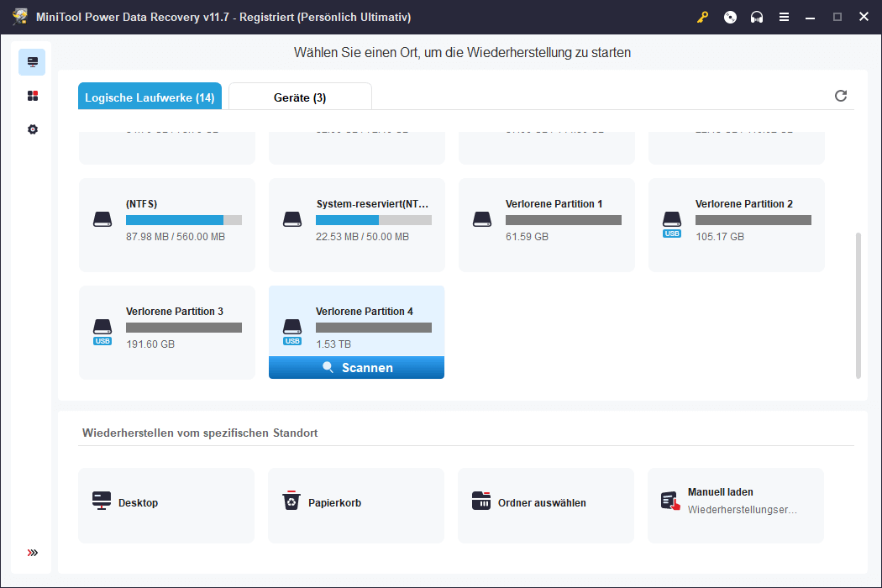Image resolution: width=882 pixels, height=588 pixels.
Task: Click 87.98 MB / 560.00 MB text
Action: click(176, 237)
